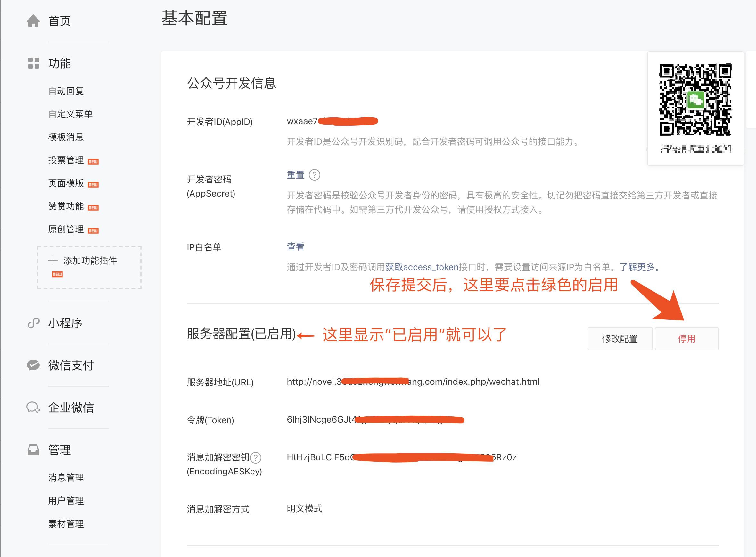Click the 功能 grid icon in sidebar
The height and width of the screenshot is (557, 756).
[x=33, y=63]
